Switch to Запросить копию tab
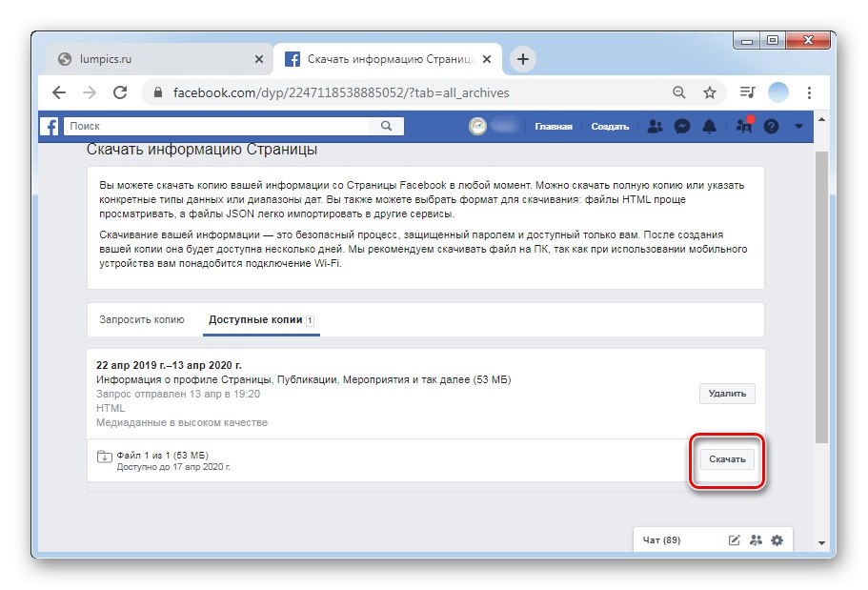Image resolution: width=868 pixels, height=590 pixels. [142, 319]
